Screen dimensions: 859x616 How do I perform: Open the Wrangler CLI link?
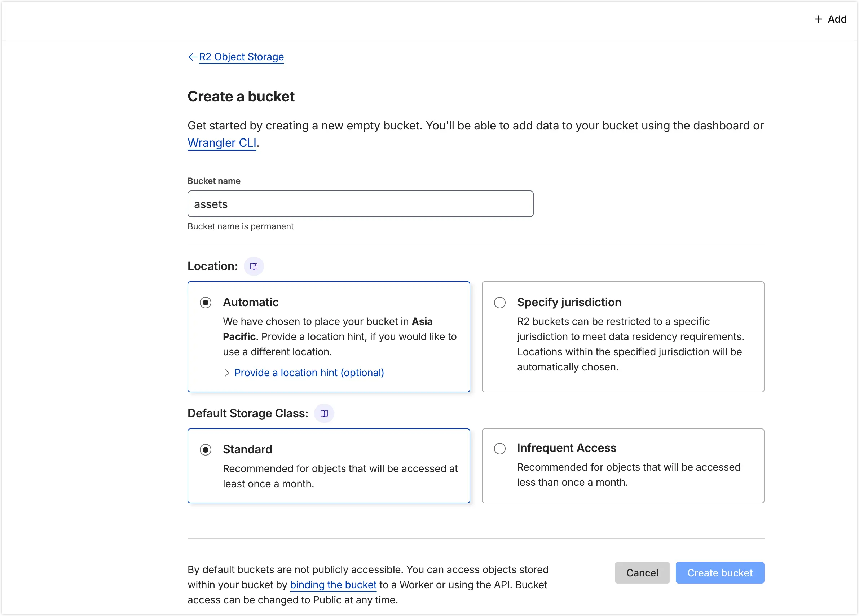tap(222, 143)
